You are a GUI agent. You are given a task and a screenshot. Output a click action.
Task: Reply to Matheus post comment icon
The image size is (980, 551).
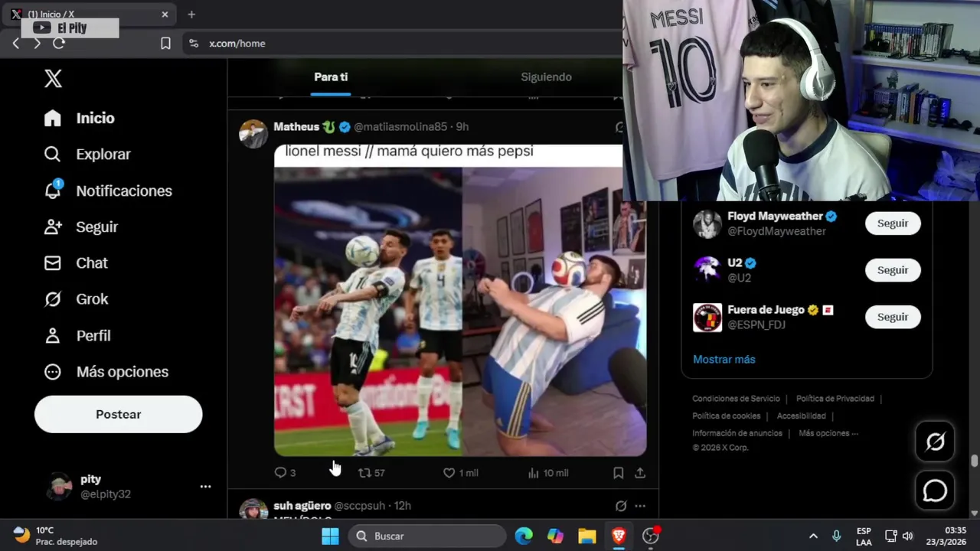pyautogui.click(x=280, y=473)
